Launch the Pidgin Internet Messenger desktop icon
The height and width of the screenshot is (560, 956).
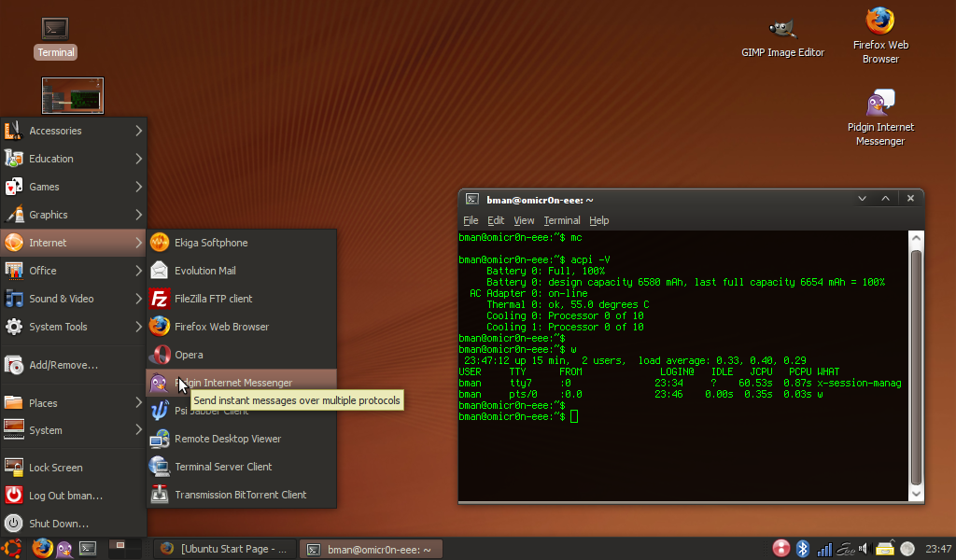pos(879,119)
